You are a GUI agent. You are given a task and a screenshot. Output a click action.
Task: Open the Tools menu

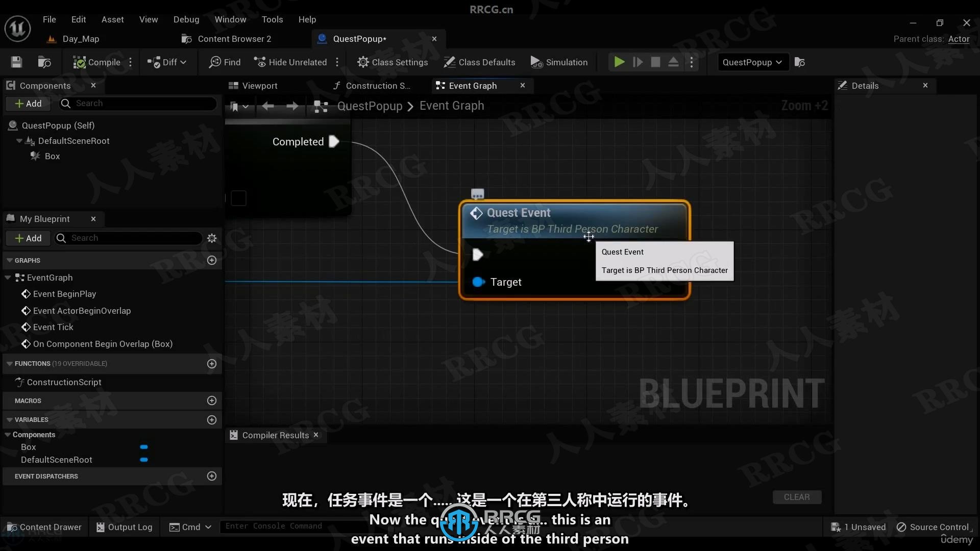tap(272, 19)
